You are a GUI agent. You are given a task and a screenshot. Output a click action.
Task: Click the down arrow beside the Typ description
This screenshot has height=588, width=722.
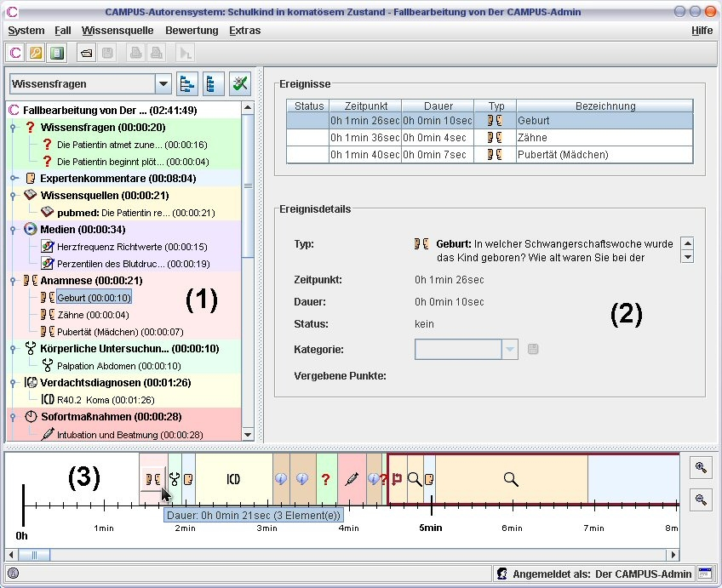[x=687, y=257]
